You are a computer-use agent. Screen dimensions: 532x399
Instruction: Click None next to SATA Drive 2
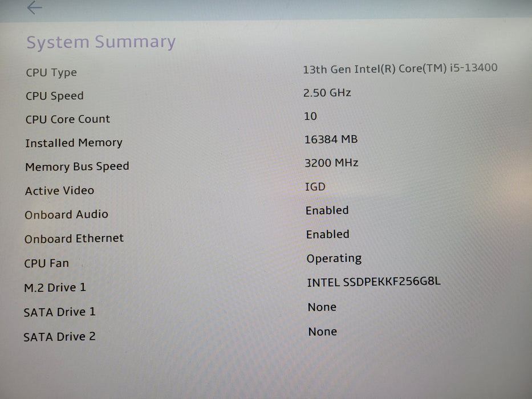pos(323,332)
